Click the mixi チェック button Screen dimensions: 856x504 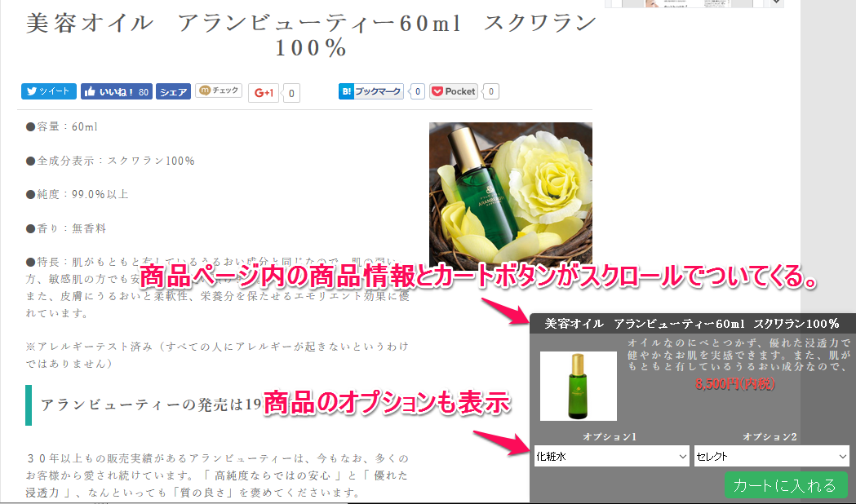click(219, 91)
